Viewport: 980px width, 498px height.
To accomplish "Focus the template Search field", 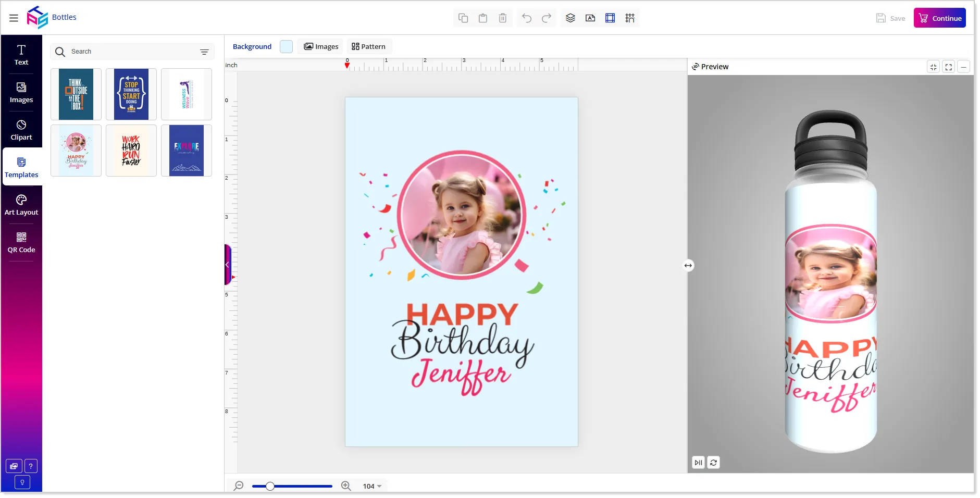I will 132,52.
